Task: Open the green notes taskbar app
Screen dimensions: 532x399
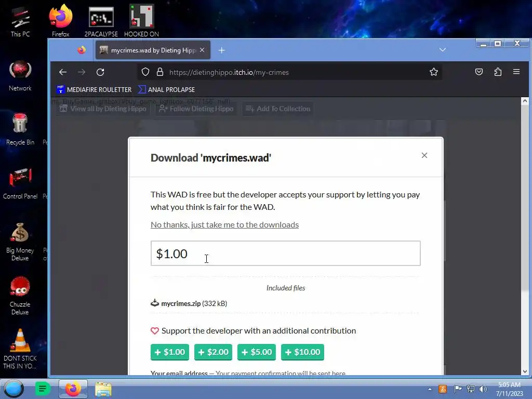Action: click(x=43, y=389)
